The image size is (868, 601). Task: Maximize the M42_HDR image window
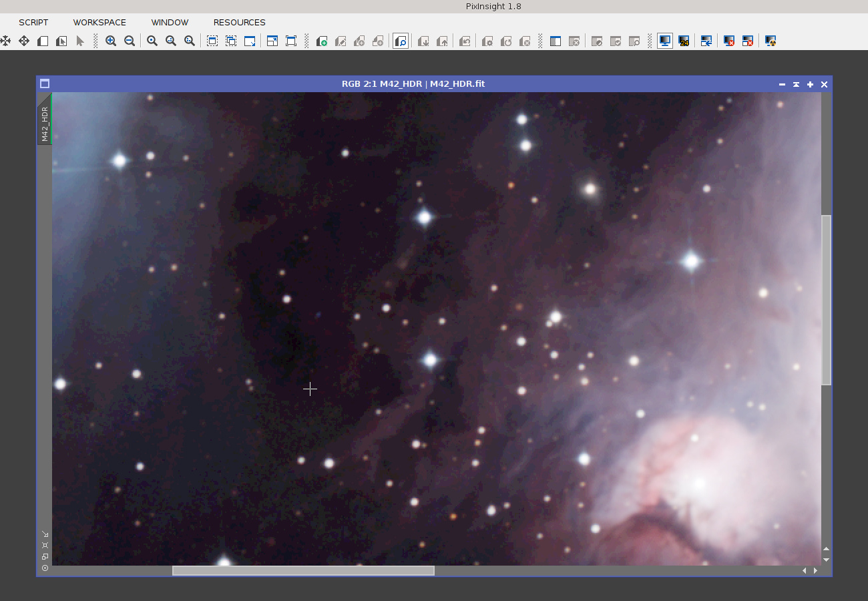pos(810,84)
